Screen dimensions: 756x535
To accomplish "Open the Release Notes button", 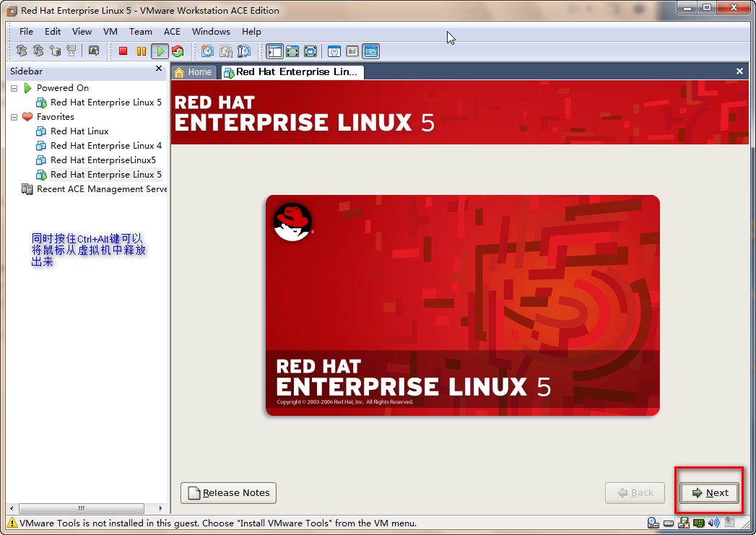I will coord(229,493).
